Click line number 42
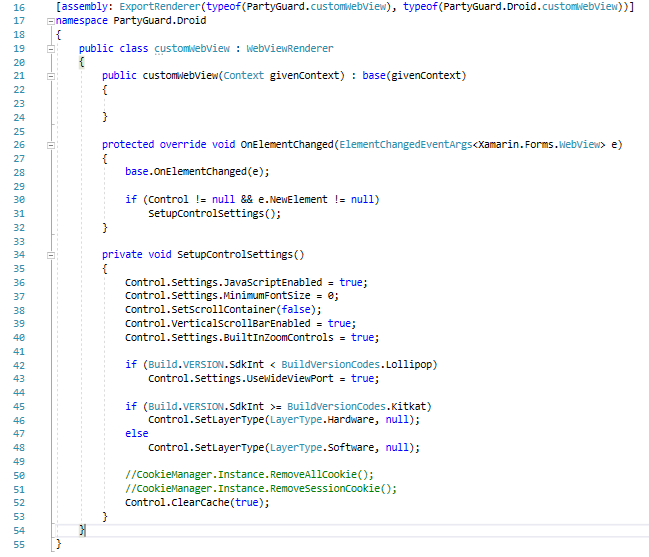This screenshot has height=557, width=649. (x=19, y=365)
